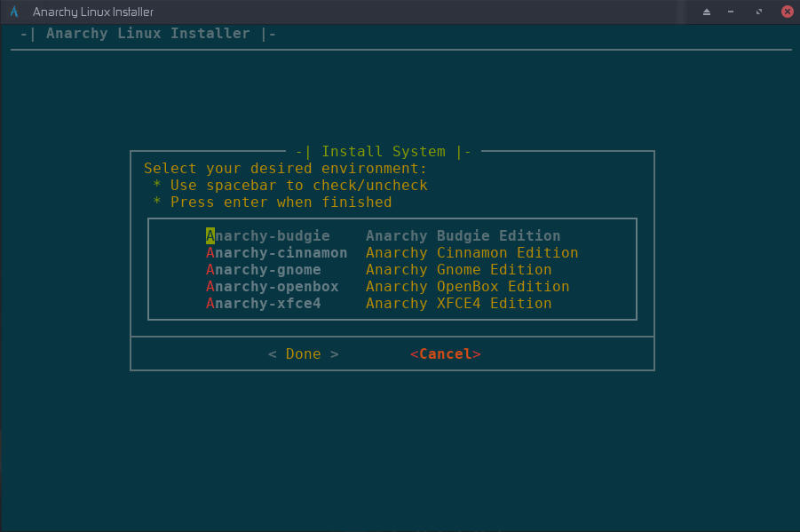Screen dimensions: 800x532
Task: Check the Anarchy-gnome option
Action: click(263, 270)
